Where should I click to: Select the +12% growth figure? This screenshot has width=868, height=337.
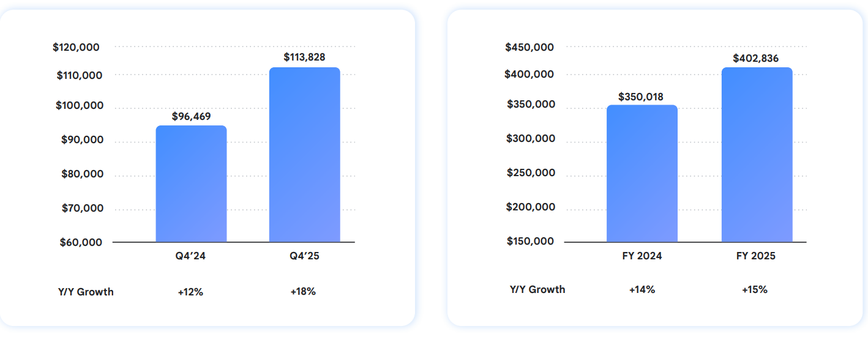tap(190, 292)
